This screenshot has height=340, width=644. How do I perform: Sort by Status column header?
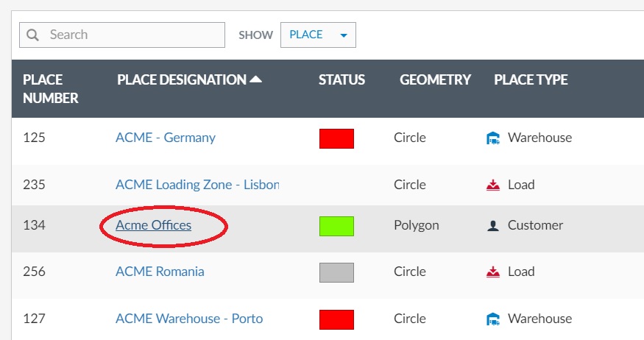click(342, 79)
